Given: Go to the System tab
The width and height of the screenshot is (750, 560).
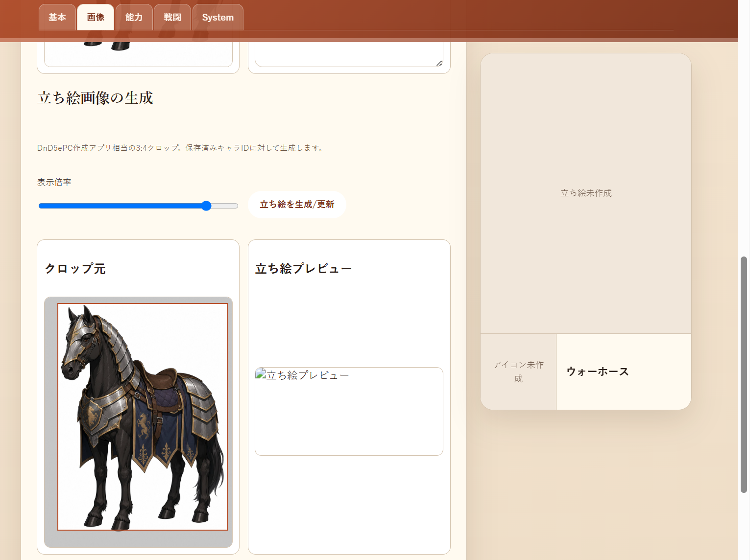Looking at the screenshot, I should (x=218, y=17).
